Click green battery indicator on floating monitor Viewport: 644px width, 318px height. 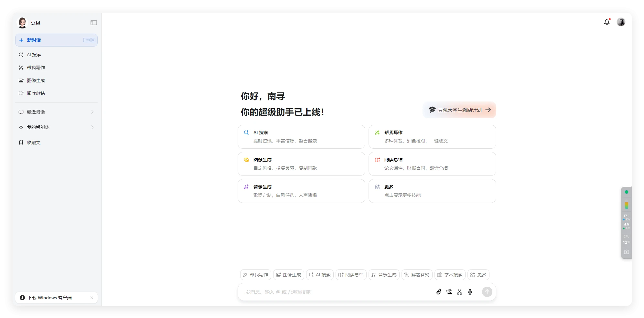[627, 206]
